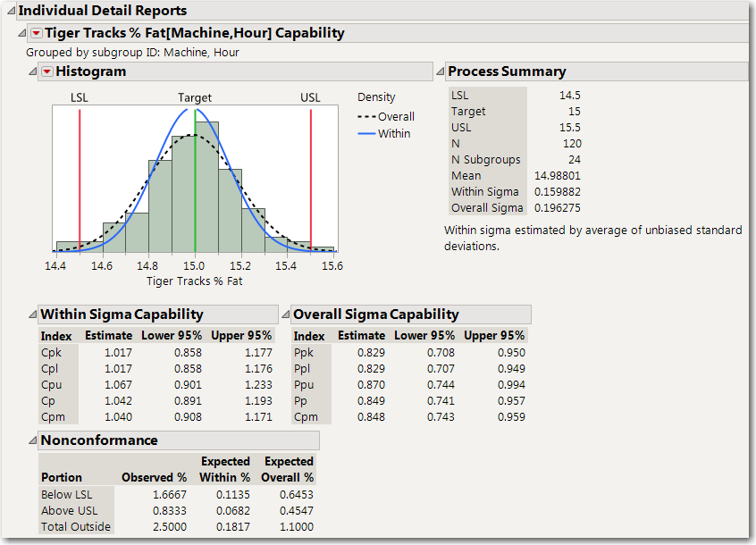The image size is (756, 545).
Task: Collapse the Histogram section
Action: (32, 71)
